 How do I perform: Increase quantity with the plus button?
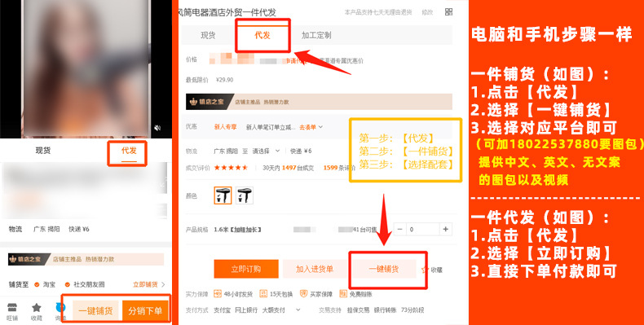[446, 230]
